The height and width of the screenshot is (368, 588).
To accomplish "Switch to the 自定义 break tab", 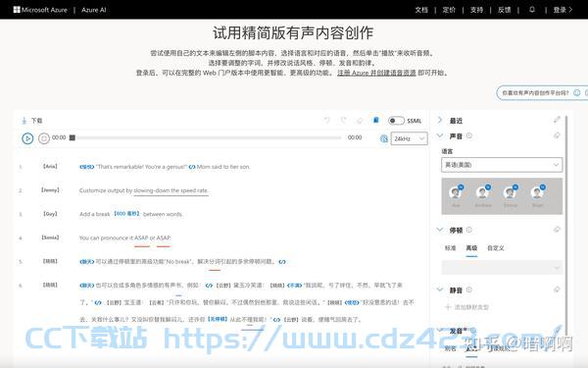I will [x=495, y=248].
